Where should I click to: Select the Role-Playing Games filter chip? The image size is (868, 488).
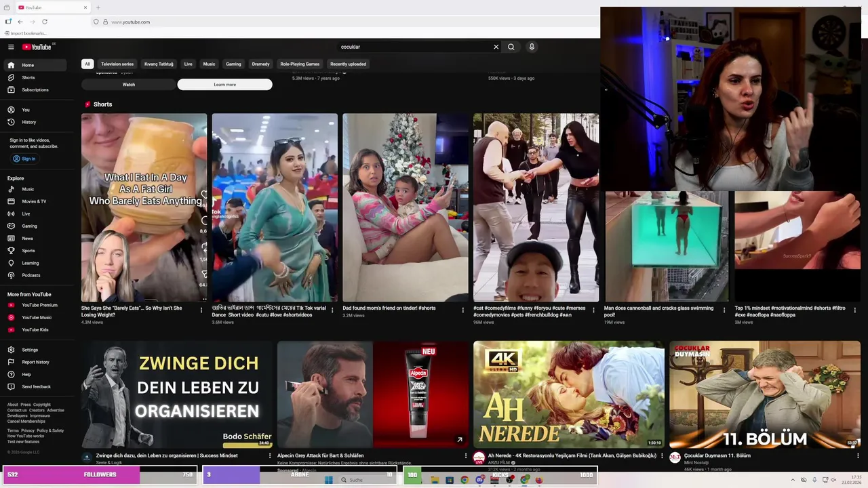click(300, 64)
